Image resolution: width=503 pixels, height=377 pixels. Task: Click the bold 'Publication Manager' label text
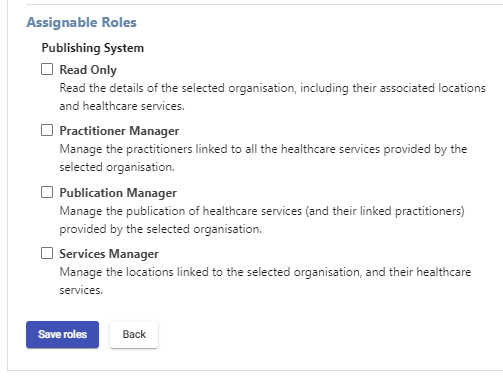pyautogui.click(x=118, y=193)
